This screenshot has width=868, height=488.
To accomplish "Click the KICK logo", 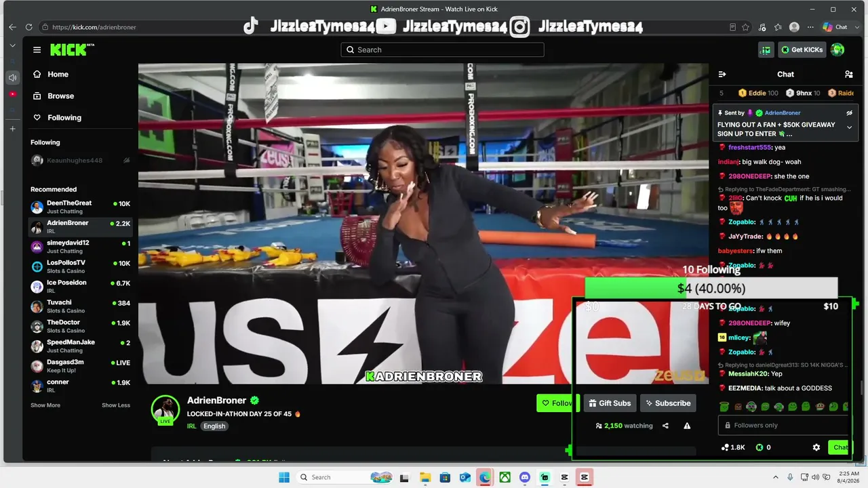I will tap(72, 49).
